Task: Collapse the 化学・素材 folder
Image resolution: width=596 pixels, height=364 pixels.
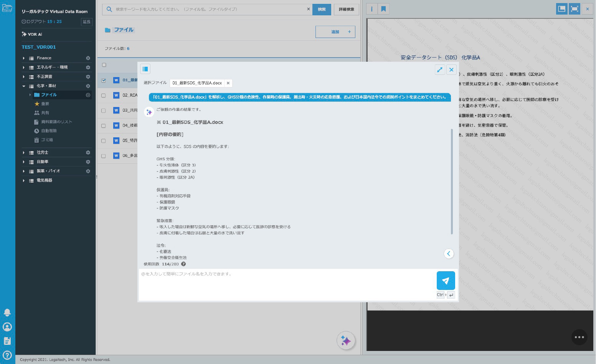Action: [24, 86]
